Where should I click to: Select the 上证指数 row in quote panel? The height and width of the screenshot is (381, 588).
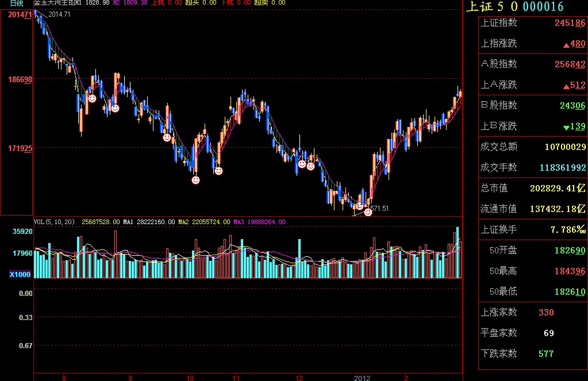532,23
